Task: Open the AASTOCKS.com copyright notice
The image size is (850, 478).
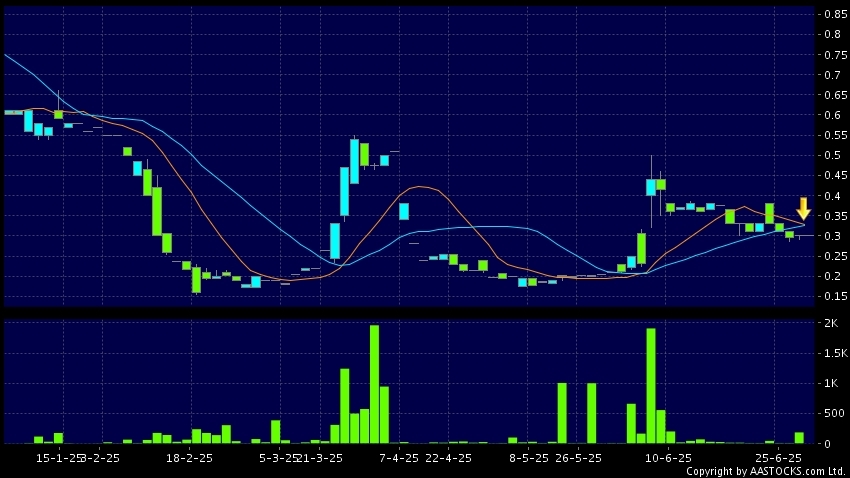Action: (766, 471)
